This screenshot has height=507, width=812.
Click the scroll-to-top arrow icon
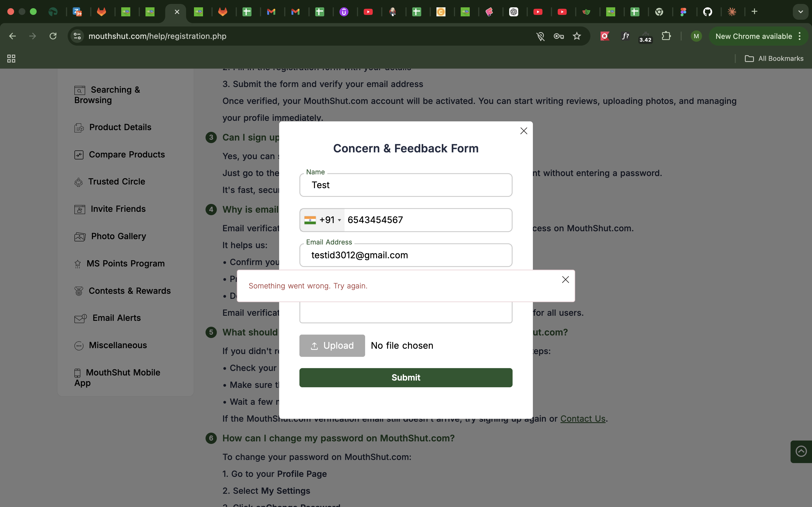pos(801,451)
